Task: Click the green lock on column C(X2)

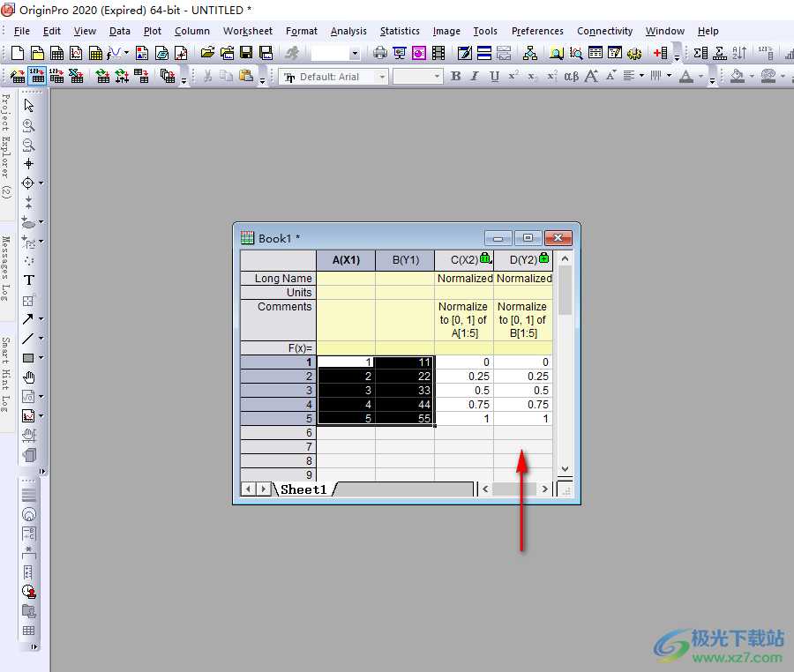Action: click(x=485, y=258)
